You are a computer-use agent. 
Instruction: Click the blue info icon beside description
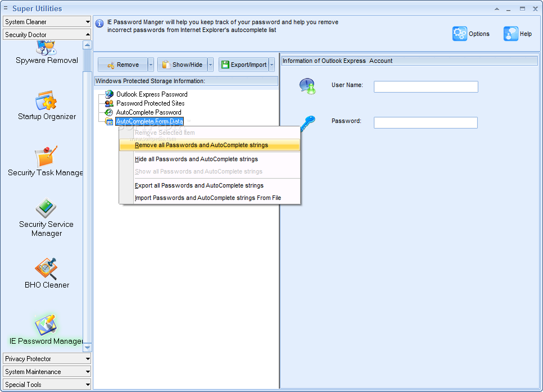pyautogui.click(x=99, y=24)
